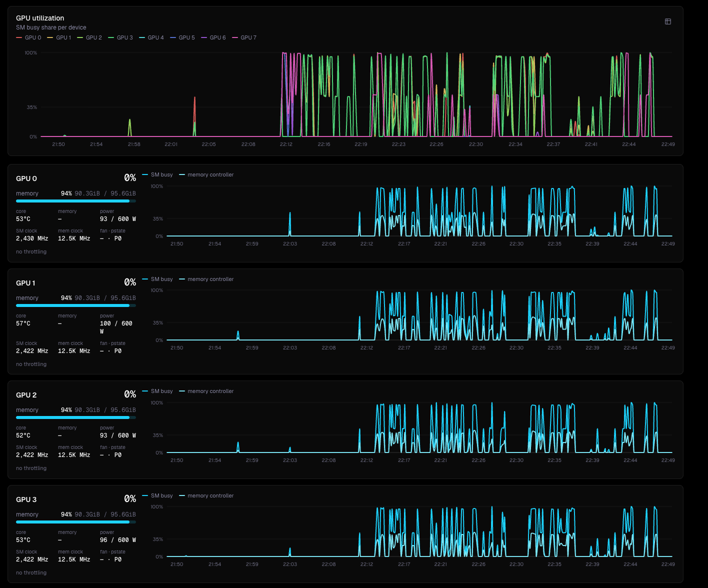Viewport: 708px width, 588px height.
Task: Click the 22:44 tick on GPU 0 chart axis
Action: click(630, 244)
